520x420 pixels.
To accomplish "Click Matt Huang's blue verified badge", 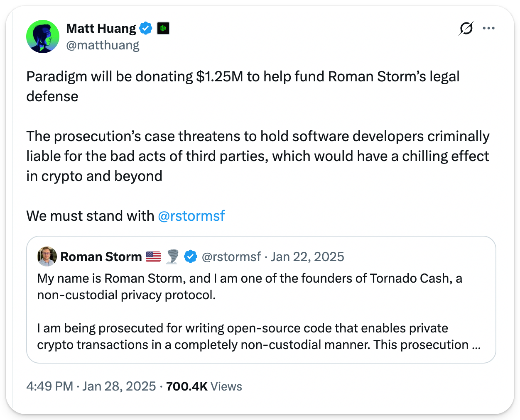I will 146,28.
